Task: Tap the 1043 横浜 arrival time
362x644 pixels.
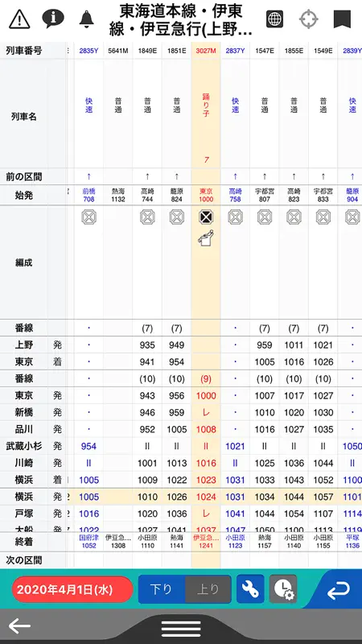Action: (294, 480)
